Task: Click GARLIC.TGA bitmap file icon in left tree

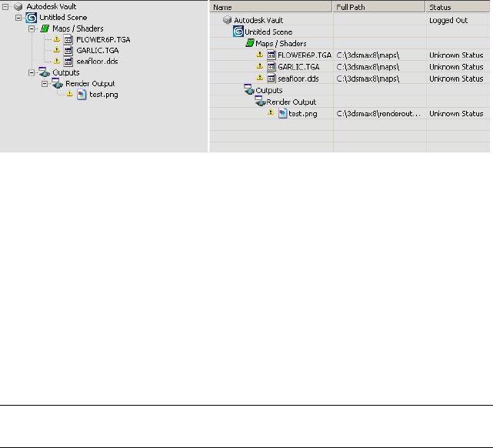Action: point(68,51)
